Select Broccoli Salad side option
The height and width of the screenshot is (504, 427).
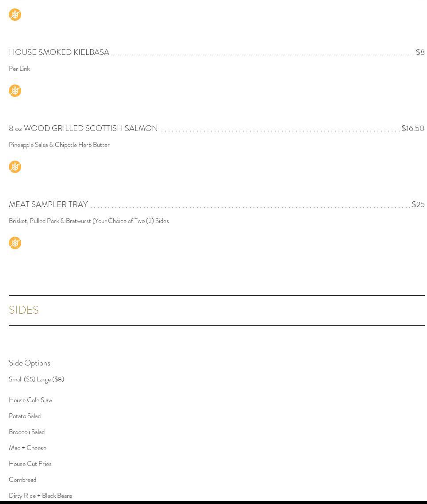27,432
